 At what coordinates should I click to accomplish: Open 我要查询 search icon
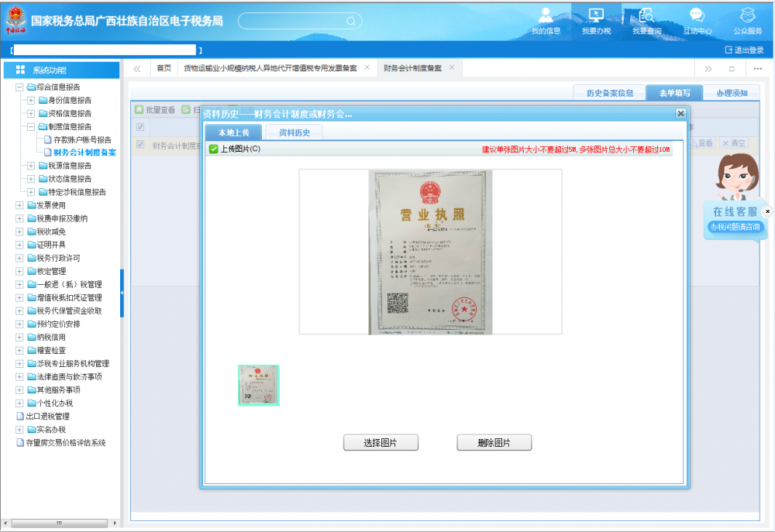click(646, 15)
